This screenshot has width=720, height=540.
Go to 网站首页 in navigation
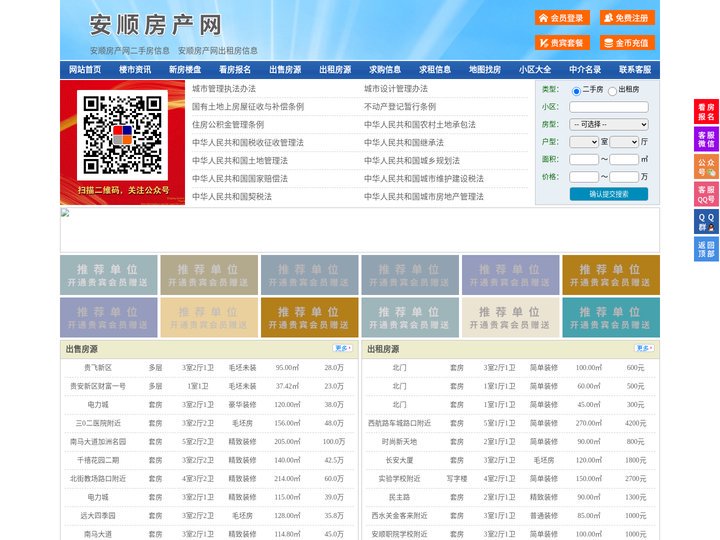pyautogui.click(x=85, y=70)
